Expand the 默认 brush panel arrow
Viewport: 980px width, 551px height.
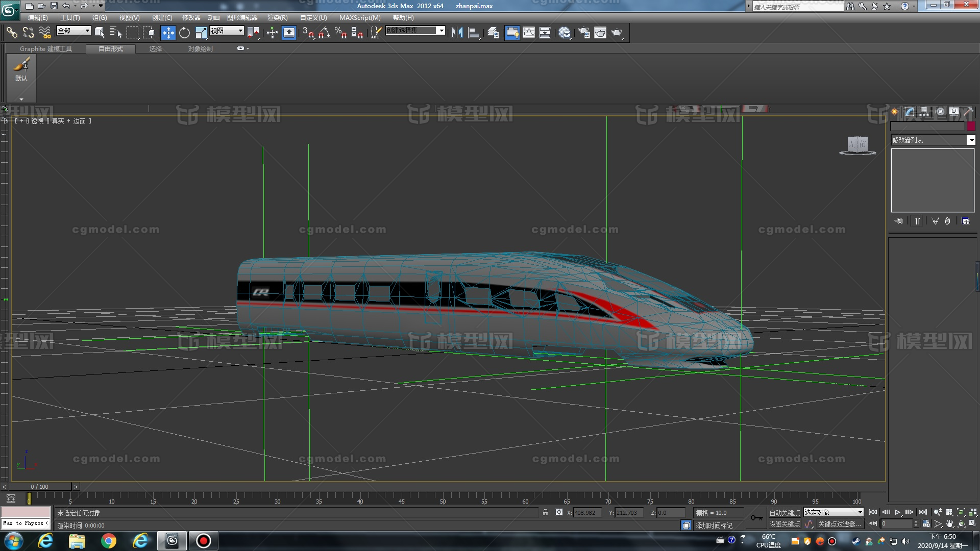click(21, 99)
